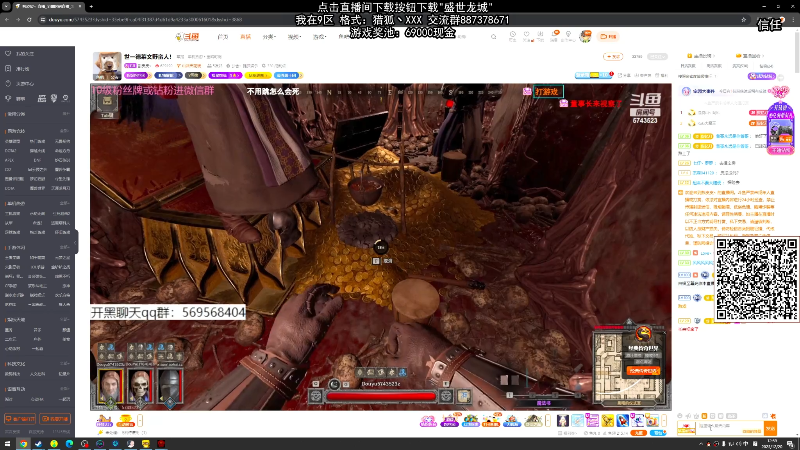Click the trophy icon in left sidebar
This screenshot has height=450, width=800.
tap(8, 98)
